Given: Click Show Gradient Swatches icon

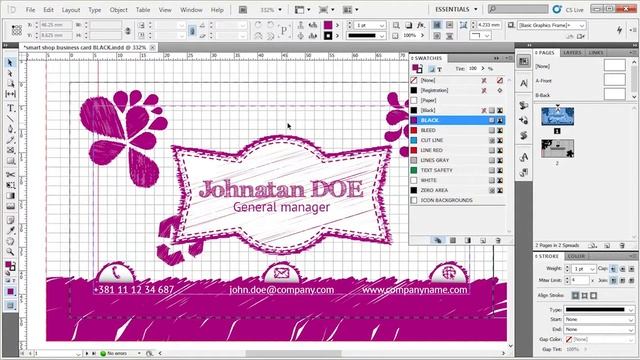Looking at the screenshot, I should click(468, 240).
